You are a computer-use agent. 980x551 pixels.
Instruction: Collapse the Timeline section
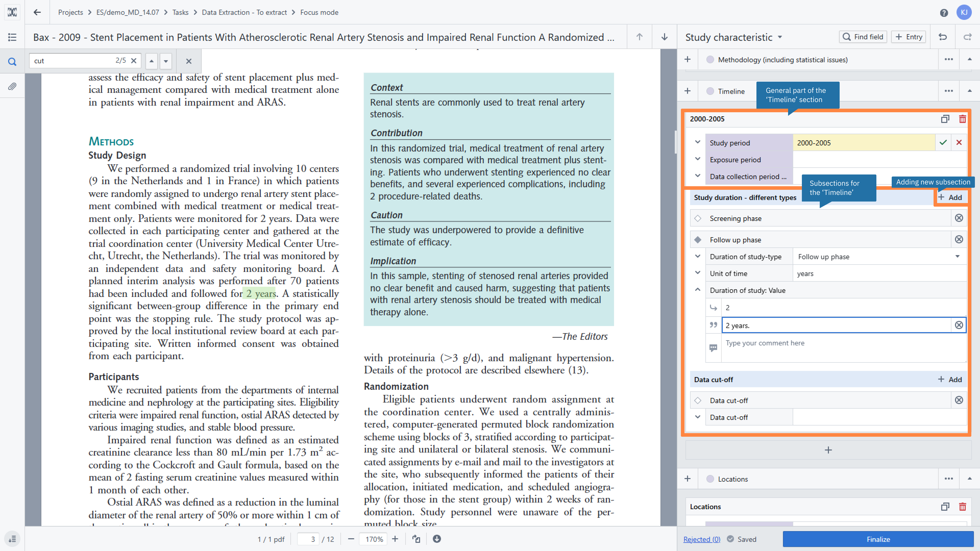tap(969, 91)
